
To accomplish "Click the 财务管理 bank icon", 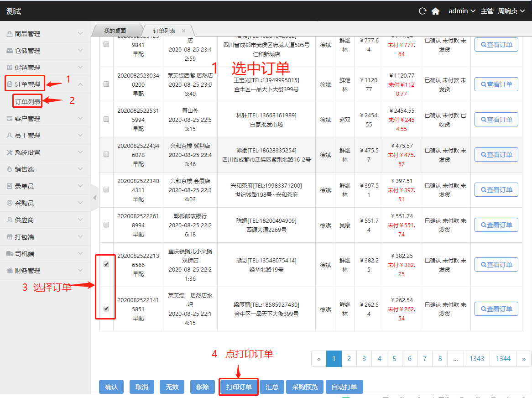I will click(x=10, y=271).
